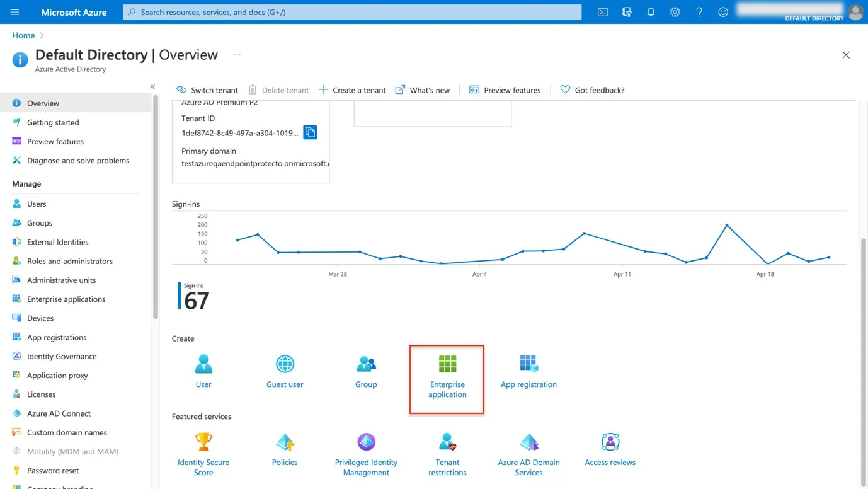Open Password reset in the sidebar
The image size is (868, 489).
coord(76,471)
